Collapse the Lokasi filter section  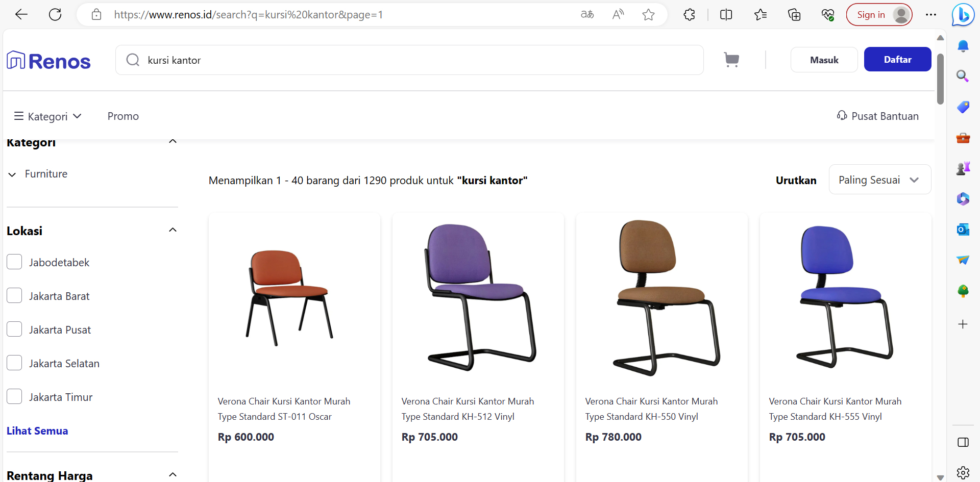pos(173,230)
